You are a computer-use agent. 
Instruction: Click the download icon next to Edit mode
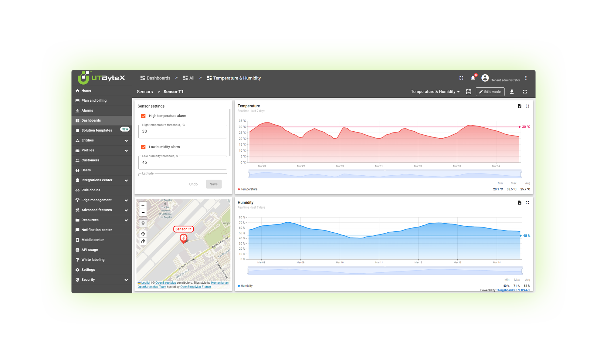coord(512,92)
